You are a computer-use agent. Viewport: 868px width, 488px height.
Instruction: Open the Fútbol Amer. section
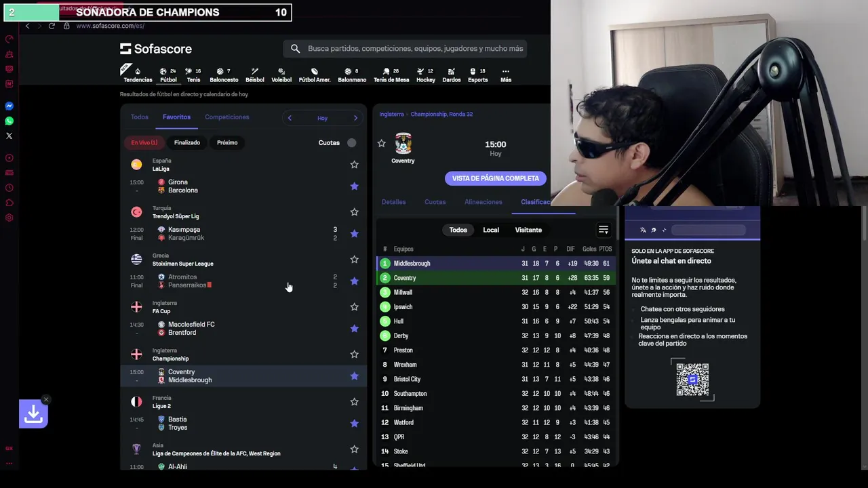[315, 75]
